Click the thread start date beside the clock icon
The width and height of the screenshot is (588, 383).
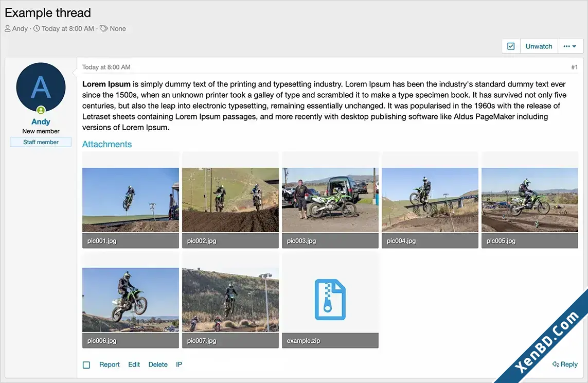[x=68, y=28]
